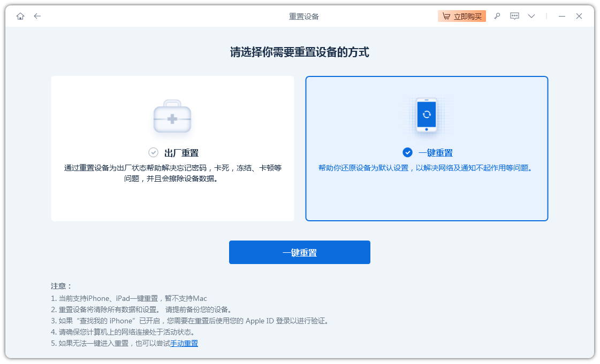Click the one-click reset description text

click(x=426, y=168)
